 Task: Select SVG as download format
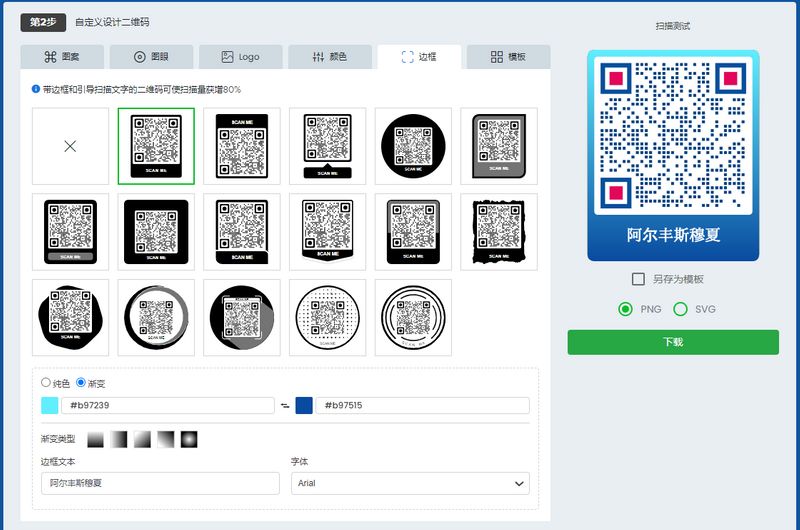681,309
